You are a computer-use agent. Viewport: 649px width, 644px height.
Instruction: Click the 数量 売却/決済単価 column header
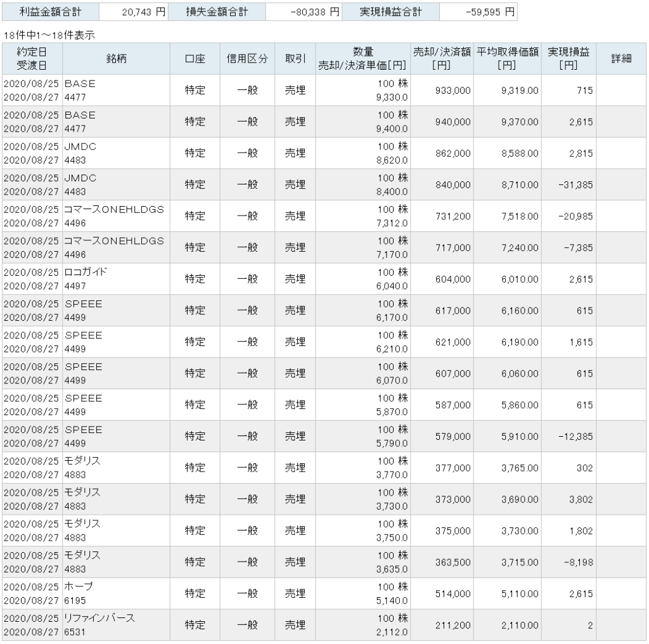363,59
